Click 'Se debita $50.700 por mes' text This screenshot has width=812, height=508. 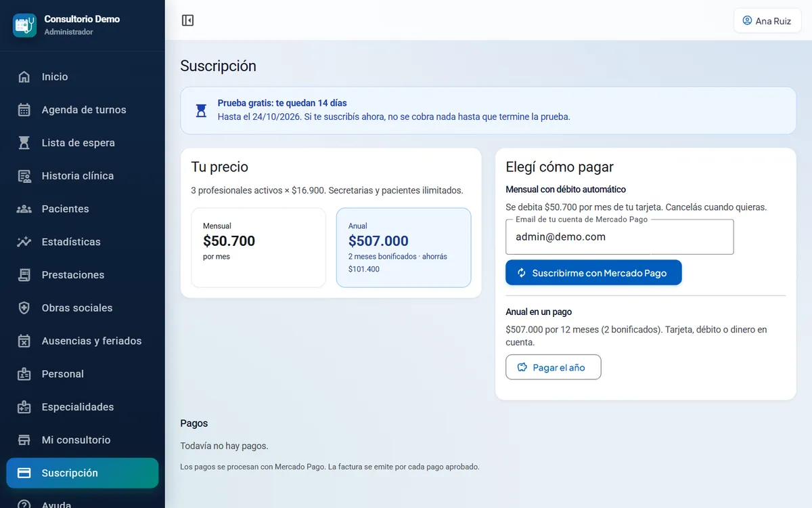pos(636,207)
